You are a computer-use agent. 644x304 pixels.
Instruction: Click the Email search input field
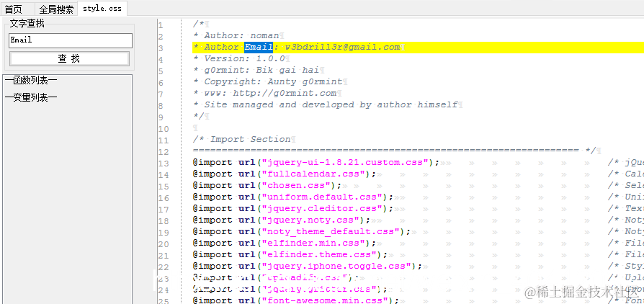(x=71, y=40)
